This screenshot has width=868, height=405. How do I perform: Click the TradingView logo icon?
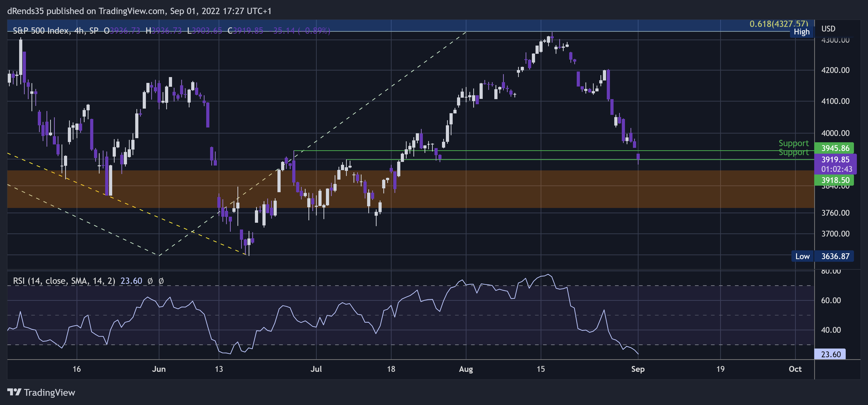[x=15, y=392]
